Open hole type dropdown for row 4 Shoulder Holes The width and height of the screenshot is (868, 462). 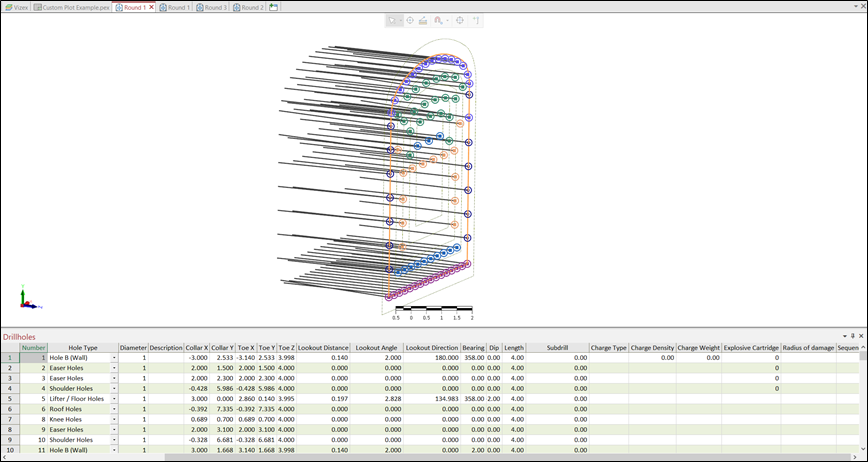(x=114, y=388)
